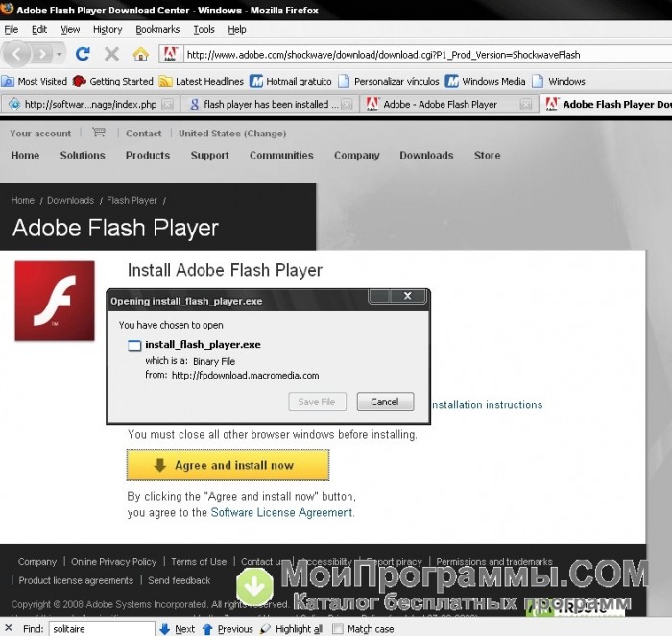Click the Stop loading X icon
This screenshot has width=672, height=636.
111,54
